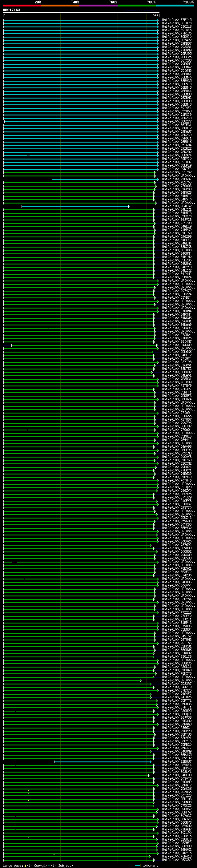This screenshot has height=868, width=197.
Task: Open hit UniRef100_B7FI45
Action: pos(177,20)
